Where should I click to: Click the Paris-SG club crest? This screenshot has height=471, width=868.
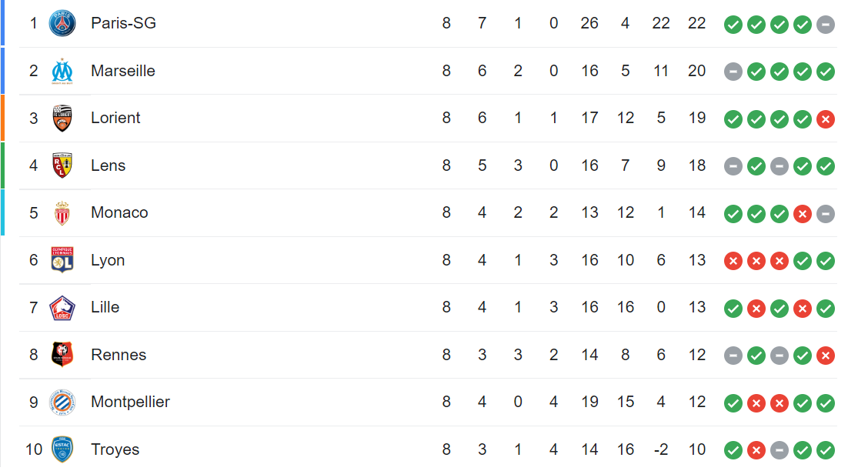[62, 23]
